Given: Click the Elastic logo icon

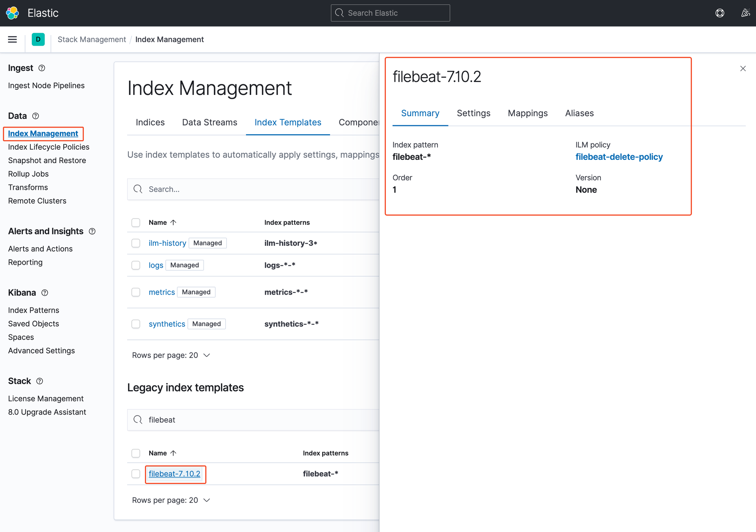Looking at the screenshot, I should coord(12,13).
